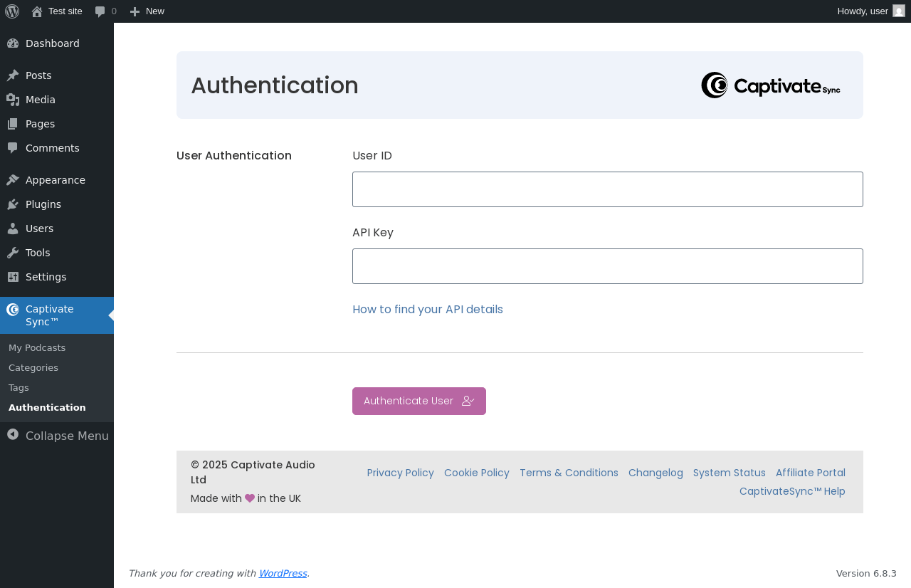911x588 pixels.
Task: Click the WordPress logo icon
Action: click(12, 11)
